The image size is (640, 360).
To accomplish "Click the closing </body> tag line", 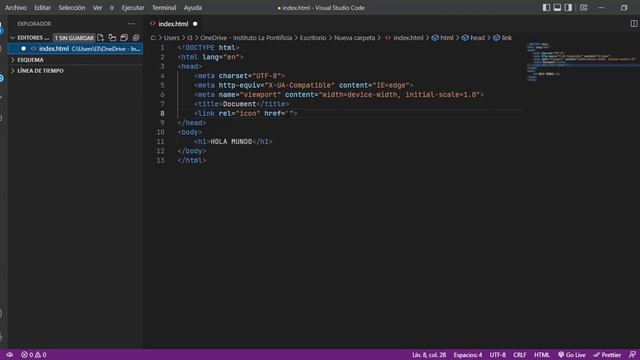I will coord(192,151).
